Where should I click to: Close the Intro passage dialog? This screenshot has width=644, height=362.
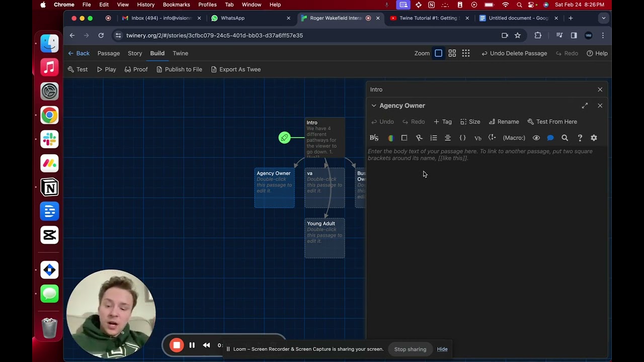click(600, 89)
